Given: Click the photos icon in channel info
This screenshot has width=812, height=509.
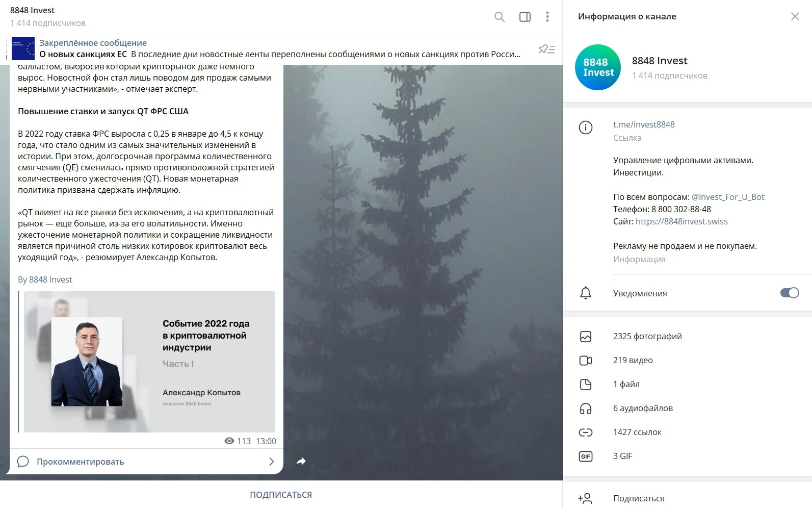Looking at the screenshot, I should tap(586, 337).
